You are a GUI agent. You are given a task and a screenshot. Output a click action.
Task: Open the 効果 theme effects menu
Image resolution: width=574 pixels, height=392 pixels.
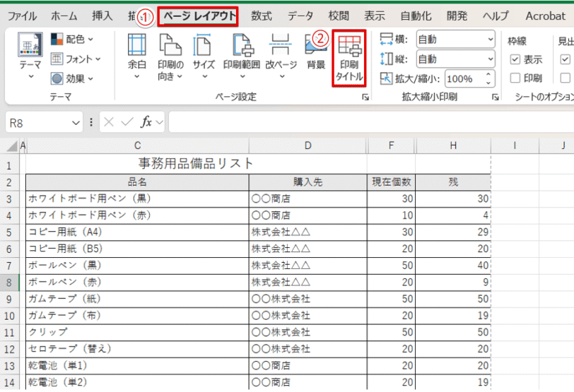tap(72, 78)
